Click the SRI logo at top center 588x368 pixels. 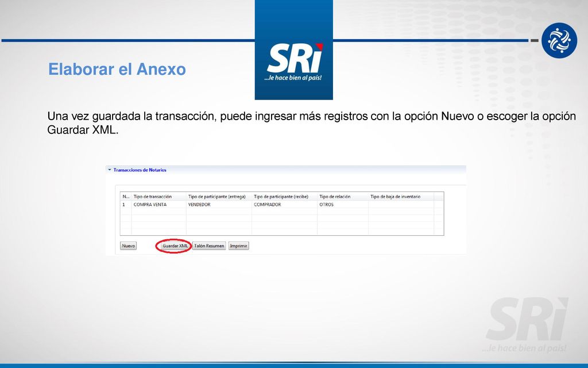[x=293, y=50]
